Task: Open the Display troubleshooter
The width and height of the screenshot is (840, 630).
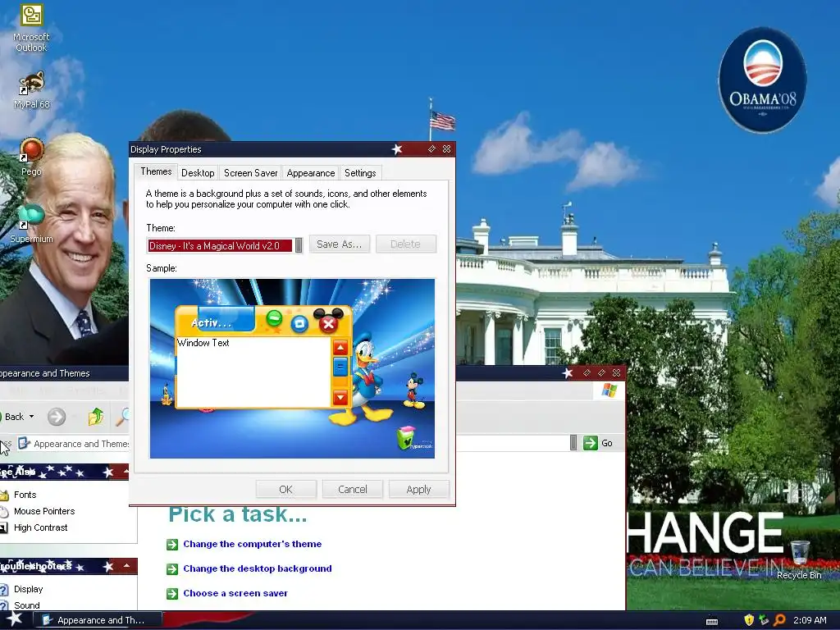Action: click(x=28, y=589)
